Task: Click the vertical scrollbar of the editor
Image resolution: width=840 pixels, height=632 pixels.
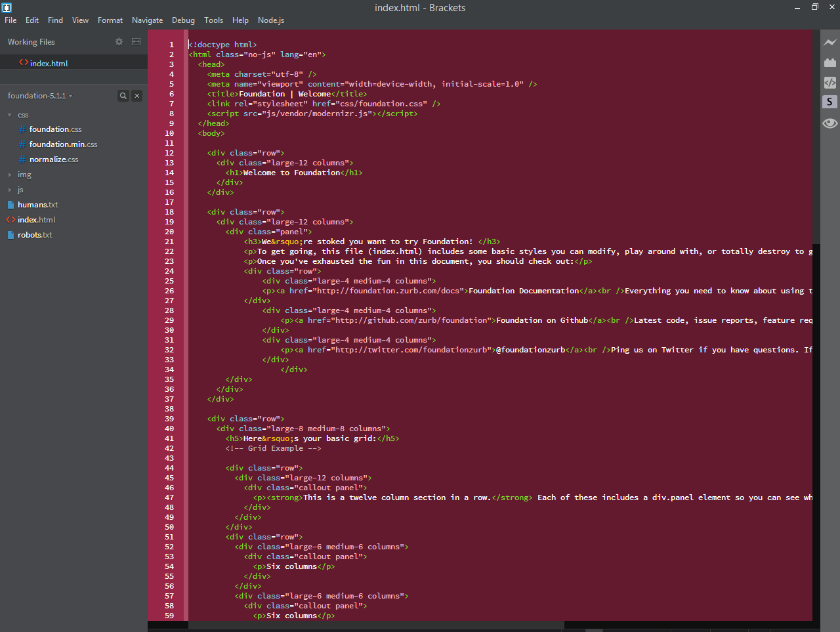Action: coord(816,137)
